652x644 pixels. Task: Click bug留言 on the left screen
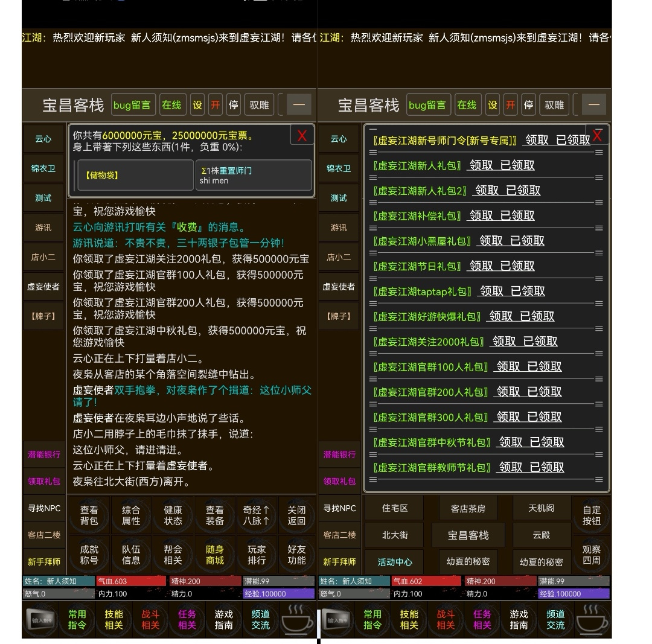132,105
